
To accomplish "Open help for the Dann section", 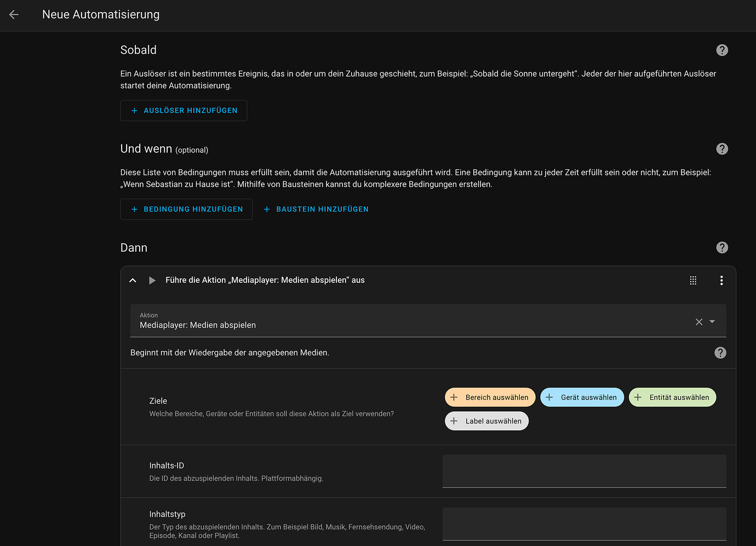I will [x=722, y=248].
